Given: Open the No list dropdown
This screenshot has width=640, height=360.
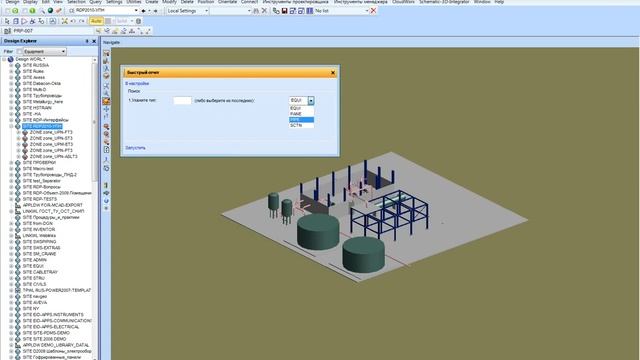Looking at the screenshot, I should point(366,11).
